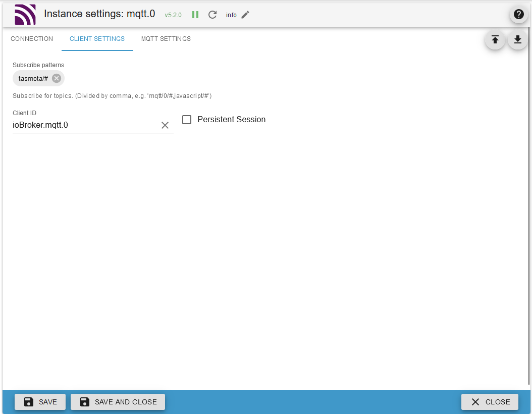
Task: Select the Client Settings tab
Action: [x=97, y=39]
